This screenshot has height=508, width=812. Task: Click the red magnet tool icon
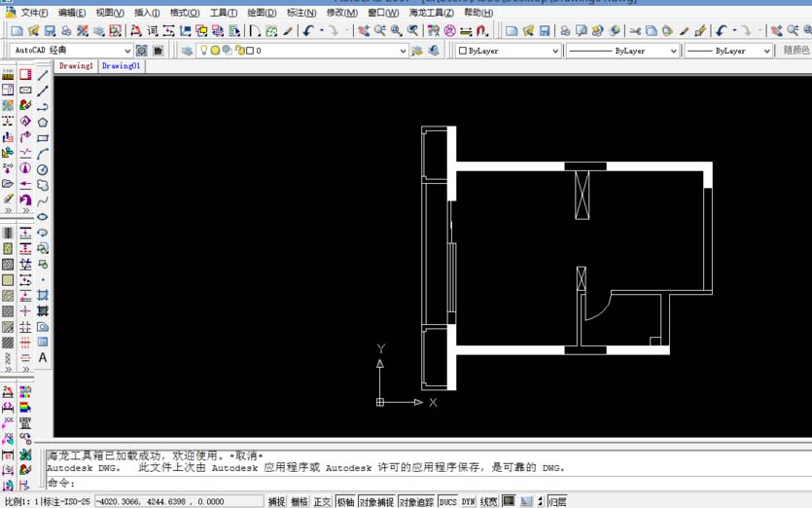482,31
